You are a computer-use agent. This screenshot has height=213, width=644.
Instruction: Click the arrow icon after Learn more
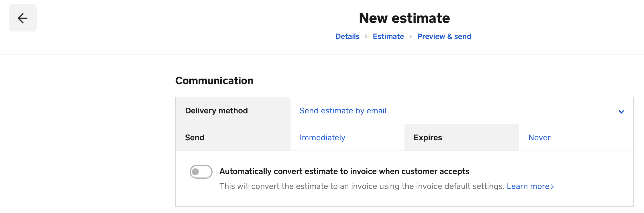[552, 187]
